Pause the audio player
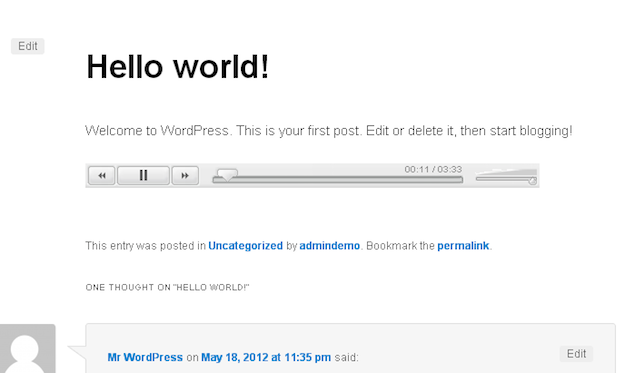Image resolution: width=625 pixels, height=373 pixels. 143,175
